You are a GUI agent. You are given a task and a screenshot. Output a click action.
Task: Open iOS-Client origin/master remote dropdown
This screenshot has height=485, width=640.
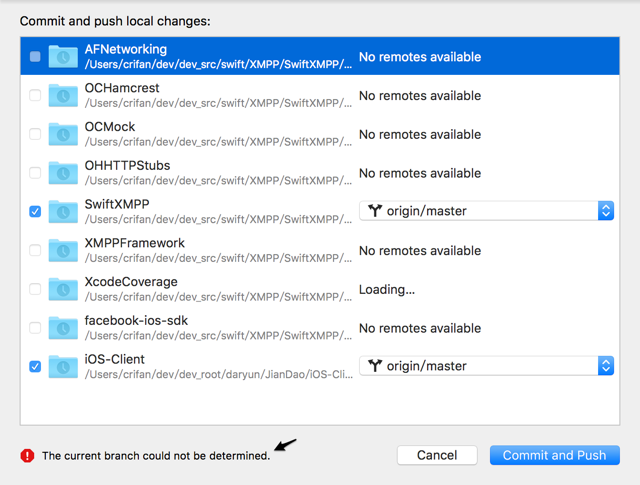point(486,366)
